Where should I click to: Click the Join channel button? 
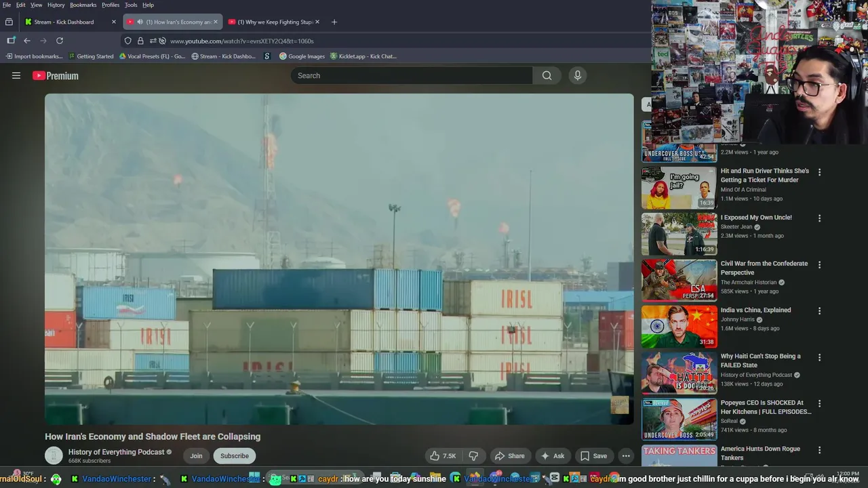click(196, 456)
